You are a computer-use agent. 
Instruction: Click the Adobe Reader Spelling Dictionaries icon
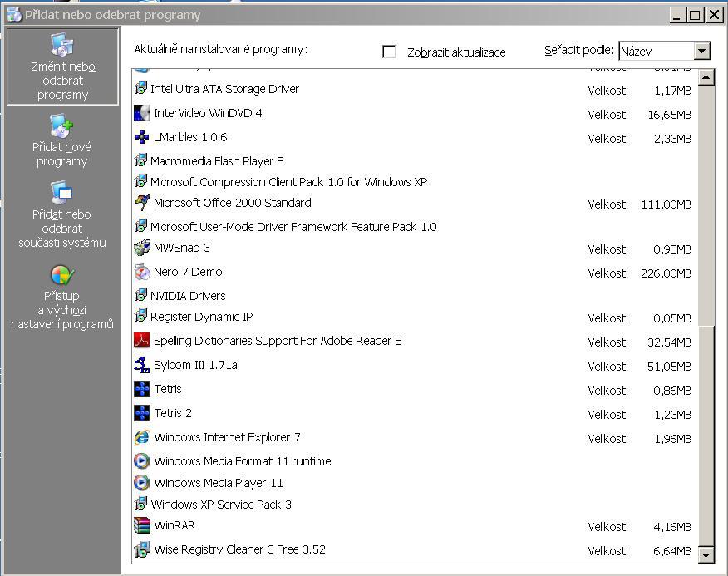click(x=141, y=341)
